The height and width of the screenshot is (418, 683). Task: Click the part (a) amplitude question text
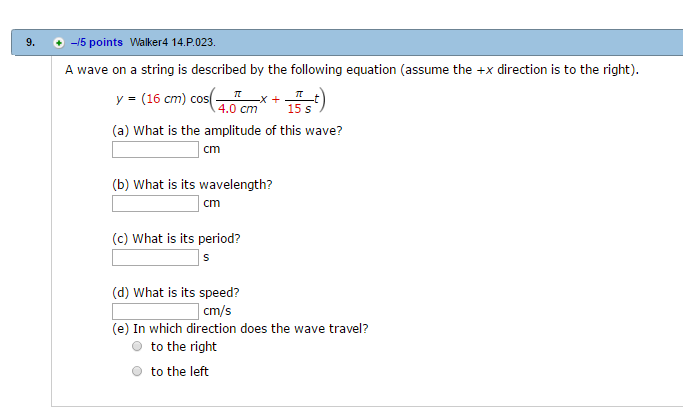(x=227, y=131)
